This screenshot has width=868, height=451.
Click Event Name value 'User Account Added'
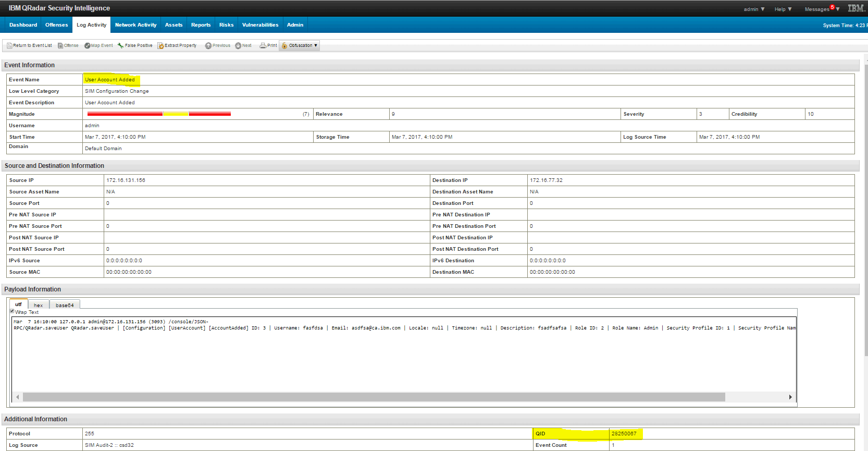pos(110,80)
